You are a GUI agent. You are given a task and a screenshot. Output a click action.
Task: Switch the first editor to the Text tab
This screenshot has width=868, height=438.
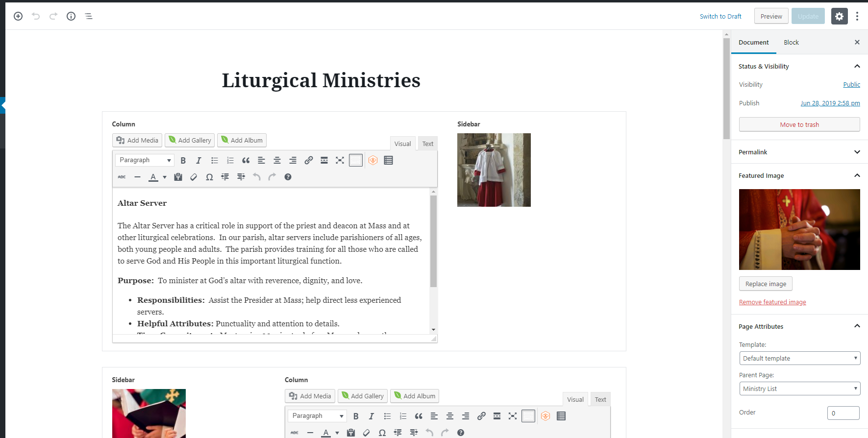pyautogui.click(x=428, y=144)
